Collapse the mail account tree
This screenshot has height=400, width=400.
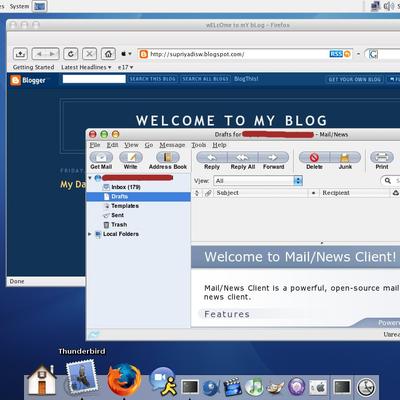[90, 178]
